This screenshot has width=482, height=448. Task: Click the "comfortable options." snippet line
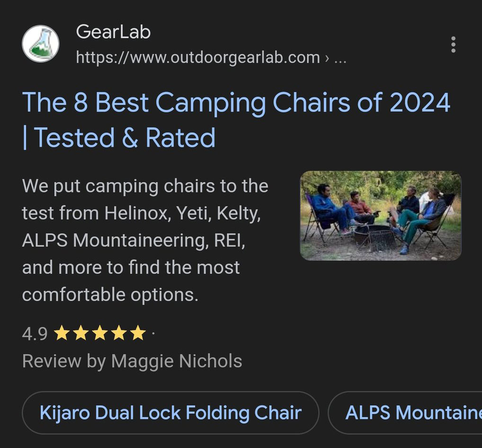[110, 295]
